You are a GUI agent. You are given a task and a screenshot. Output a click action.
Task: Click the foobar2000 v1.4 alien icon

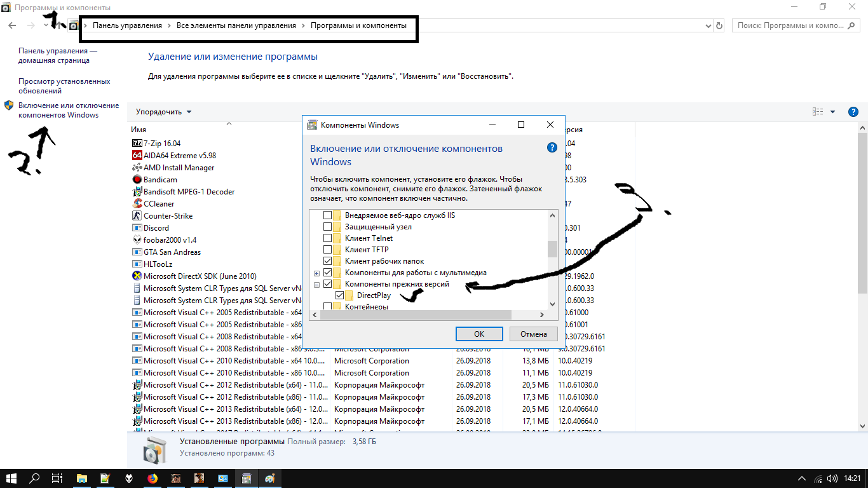click(x=137, y=240)
